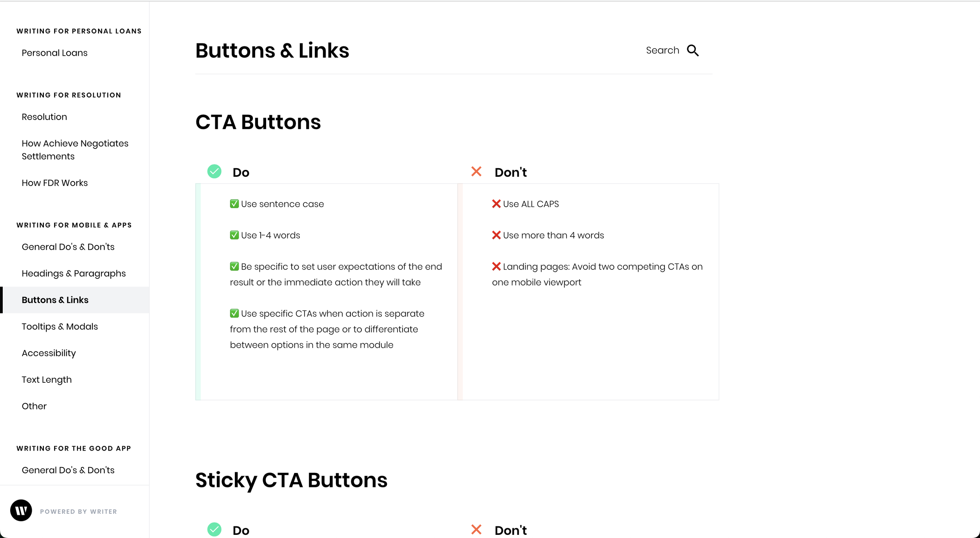Click 'Writing for Resolution' sidebar heading
980x538 pixels.
point(69,95)
